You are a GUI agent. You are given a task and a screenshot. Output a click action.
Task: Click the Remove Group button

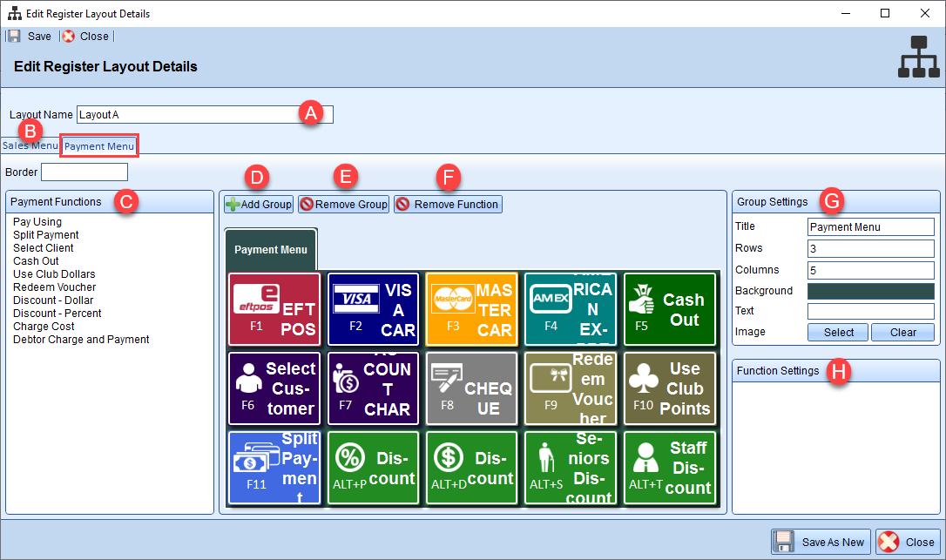coord(344,205)
